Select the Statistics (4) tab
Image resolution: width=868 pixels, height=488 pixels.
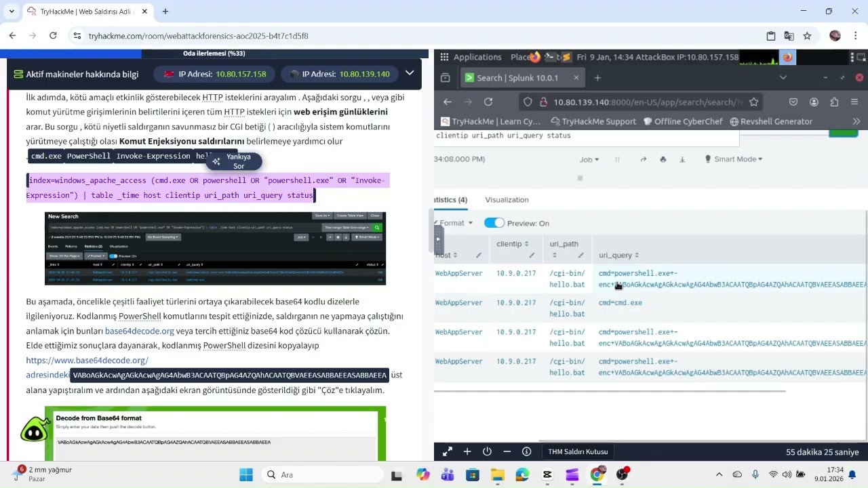tap(451, 200)
